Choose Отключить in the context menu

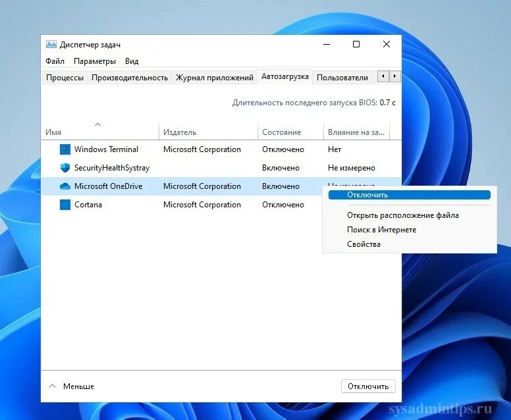(410, 195)
